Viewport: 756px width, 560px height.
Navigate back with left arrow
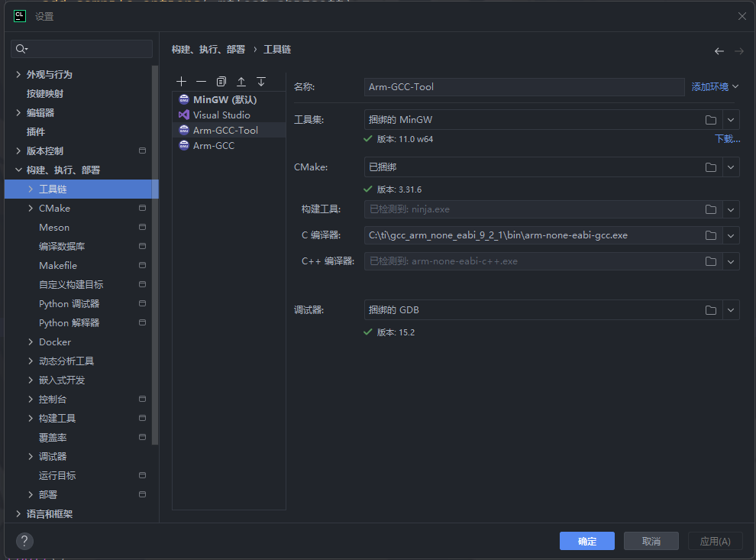point(719,51)
